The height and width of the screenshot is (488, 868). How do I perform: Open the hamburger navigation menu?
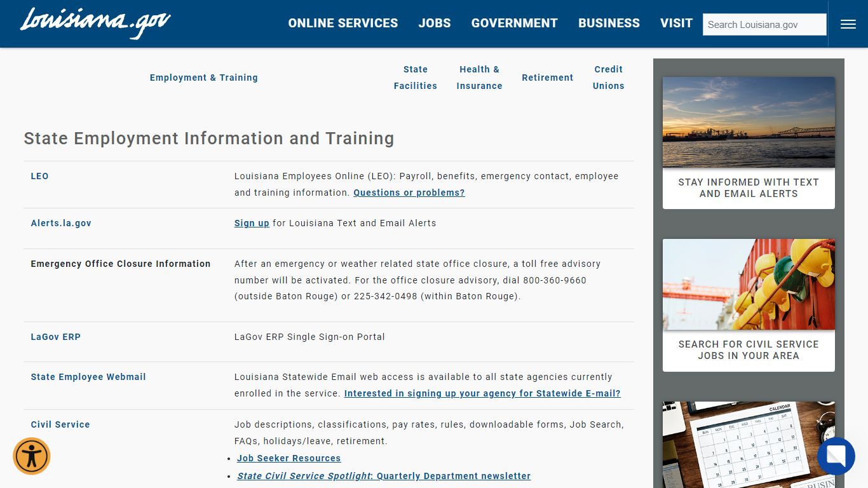coord(848,24)
